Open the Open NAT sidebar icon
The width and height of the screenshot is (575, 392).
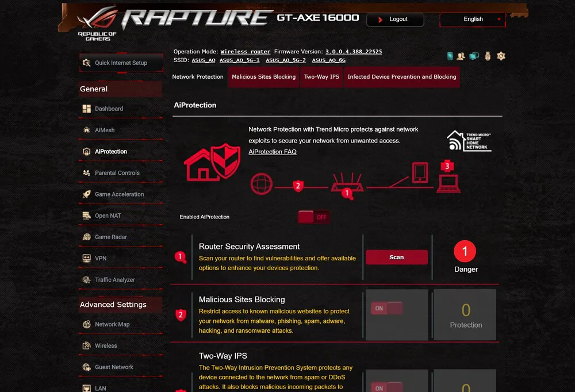[87, 216]
